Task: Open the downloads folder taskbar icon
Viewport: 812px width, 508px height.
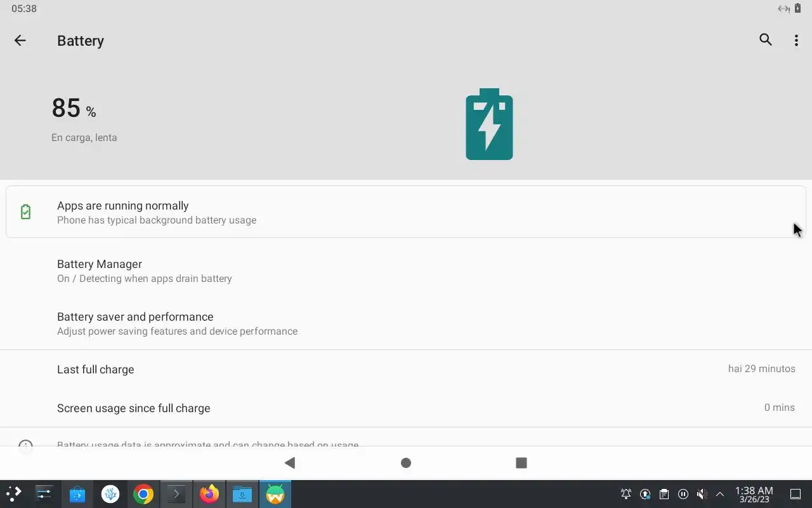Action: [242, 493]
